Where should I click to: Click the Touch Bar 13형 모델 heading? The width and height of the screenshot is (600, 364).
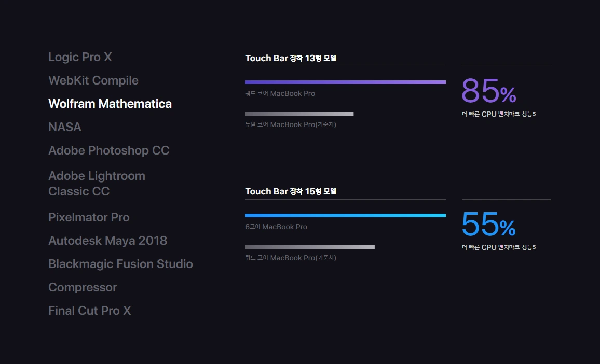(291, 58)
